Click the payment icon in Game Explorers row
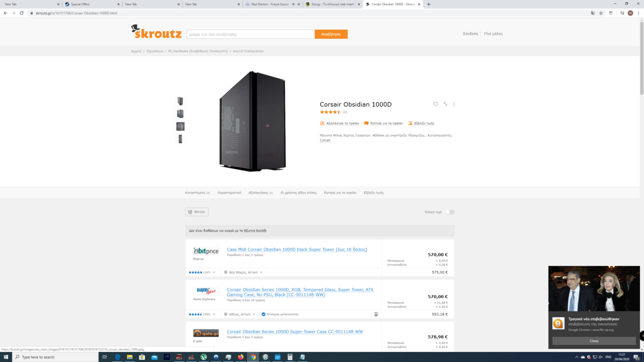This screenshot has width=644, height=362. coord(376,314)
